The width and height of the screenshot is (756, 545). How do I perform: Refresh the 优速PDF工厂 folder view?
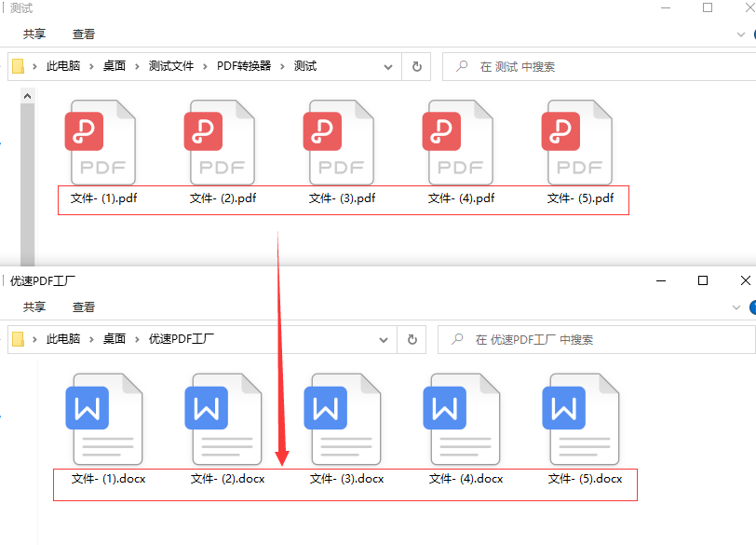(412, 340)
